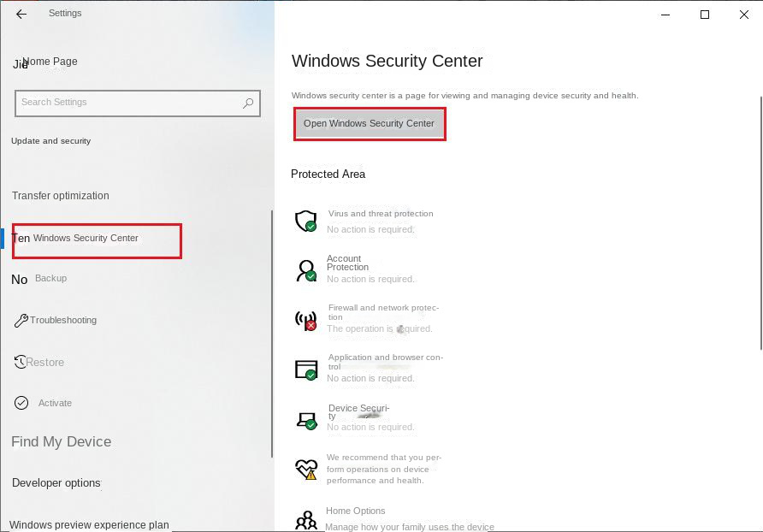The image size is (763, 532).
Task: Open Transfer optimization settings page
Action: (x=61, y=196)
